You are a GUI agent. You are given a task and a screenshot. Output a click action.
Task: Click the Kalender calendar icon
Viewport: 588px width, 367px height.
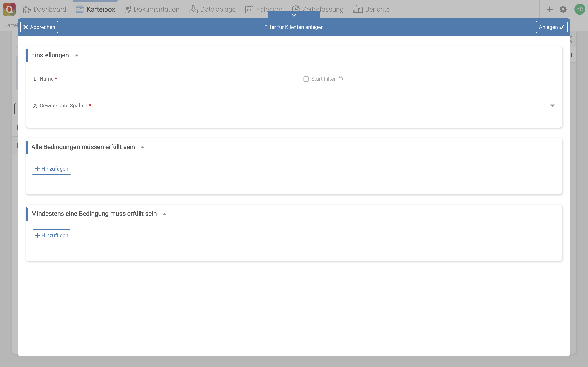tap(249, 10)
